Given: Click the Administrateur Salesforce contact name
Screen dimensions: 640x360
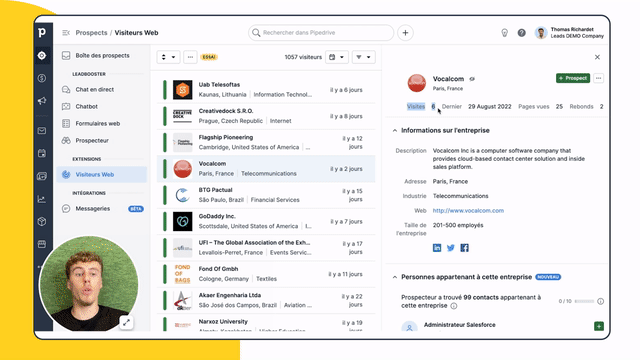Looking at the screenshot, I should tap(460, 325).
